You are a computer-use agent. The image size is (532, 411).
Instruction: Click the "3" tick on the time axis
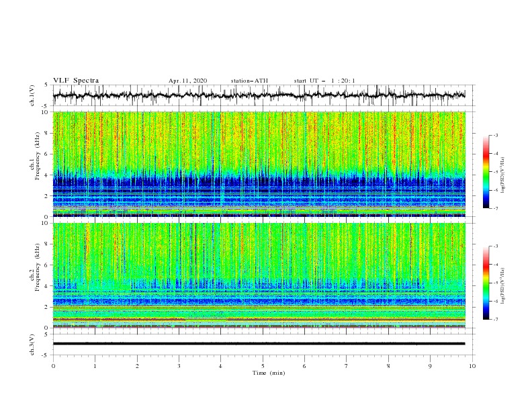click(179, 367)
